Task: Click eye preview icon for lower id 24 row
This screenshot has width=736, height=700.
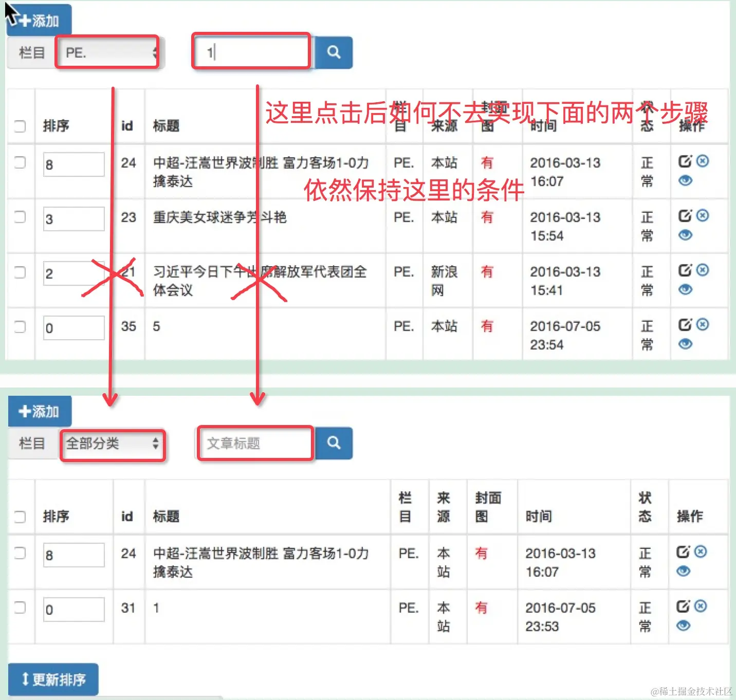Action: (683, 571)
